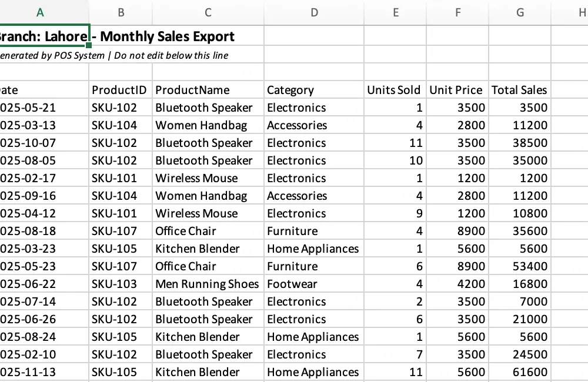Image resolution: width=588 pixels, height=382 pixels.
Task: Select total sales 53400
Action: coord(520,266)
